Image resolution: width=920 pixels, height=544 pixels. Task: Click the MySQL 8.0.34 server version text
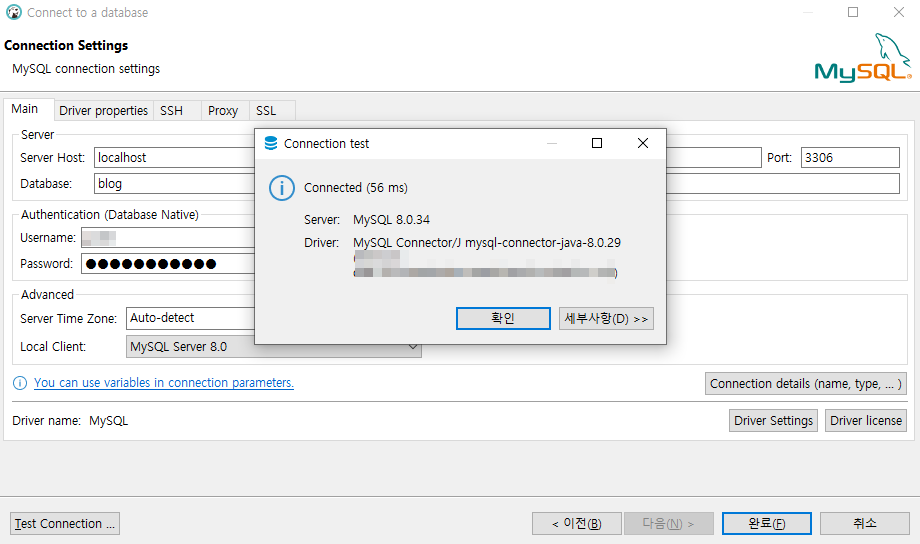click(x=391, y=219)
